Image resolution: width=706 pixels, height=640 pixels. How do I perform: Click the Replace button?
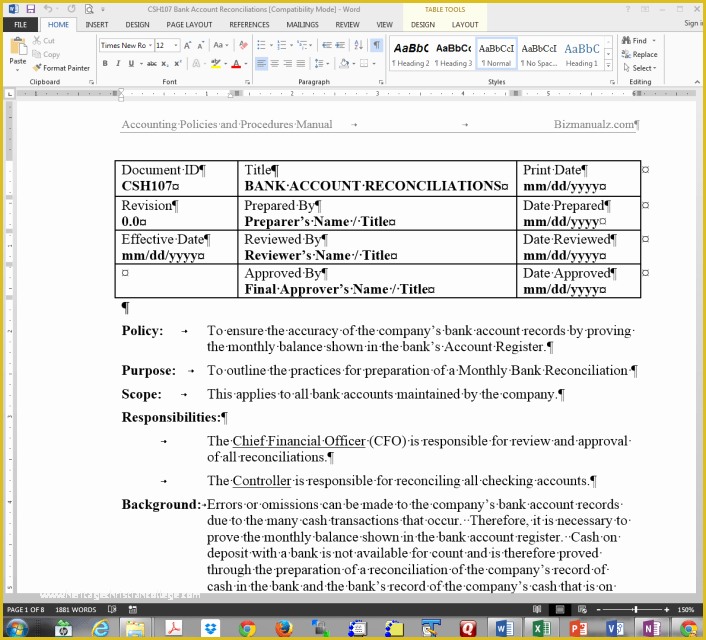(x=639, y=54)
